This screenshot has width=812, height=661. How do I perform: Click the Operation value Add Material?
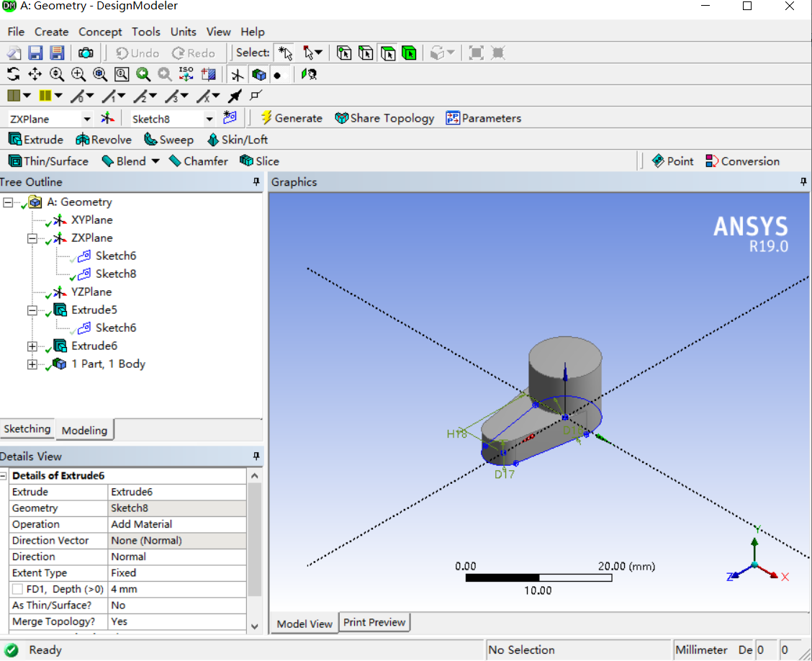point(176,524)
